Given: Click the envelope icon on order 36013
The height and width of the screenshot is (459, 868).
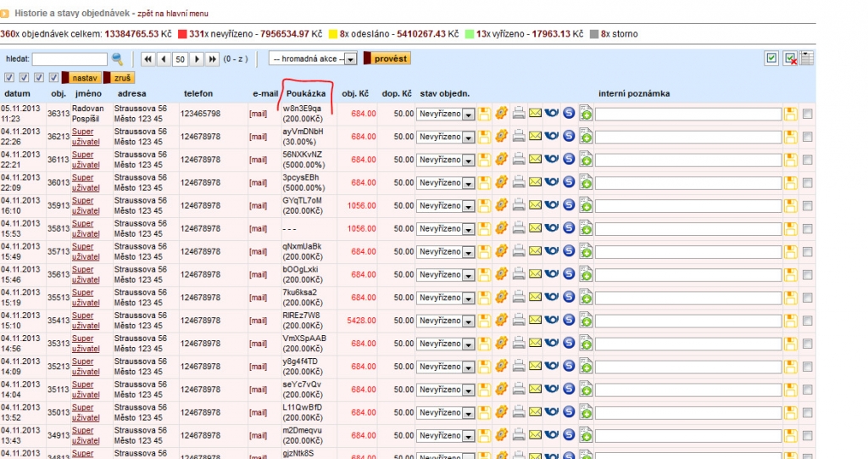Looking at the screenshot, I should click(535, 182).
